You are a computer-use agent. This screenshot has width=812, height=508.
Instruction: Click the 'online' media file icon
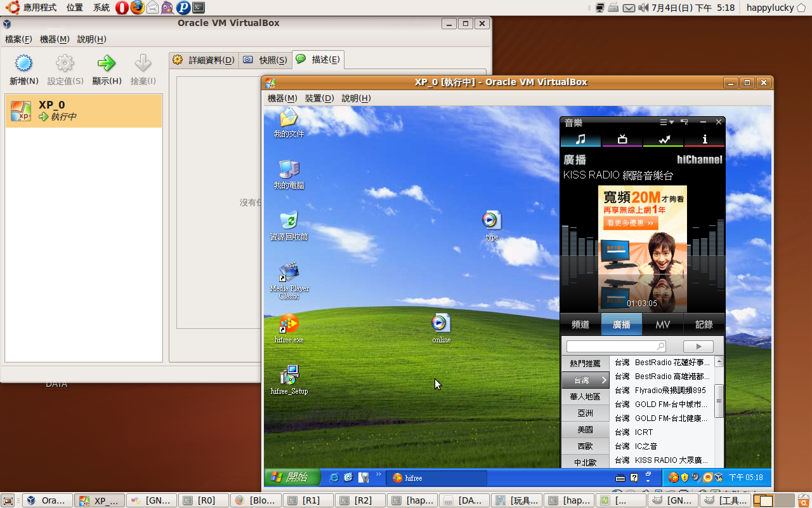441,323
